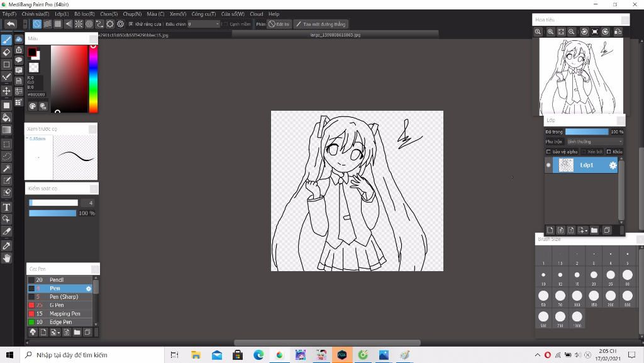Select Mapping Pen brush
Viewport: 644px width, 363px height.
coord(60,314)
